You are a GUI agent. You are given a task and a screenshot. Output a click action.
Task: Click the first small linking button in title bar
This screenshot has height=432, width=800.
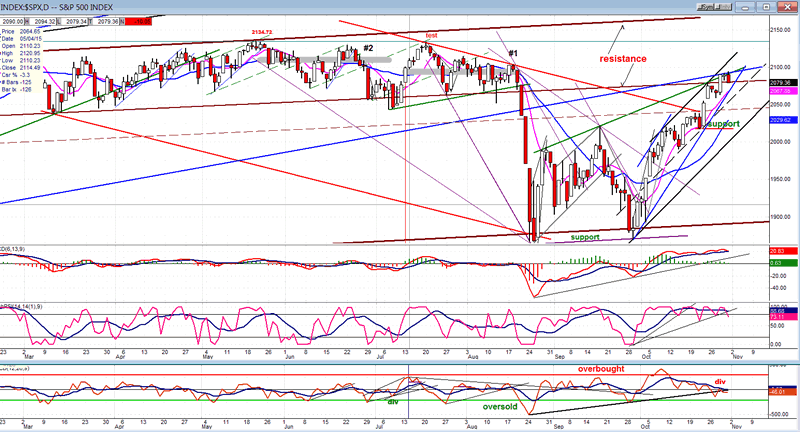(x=706, y=7)
